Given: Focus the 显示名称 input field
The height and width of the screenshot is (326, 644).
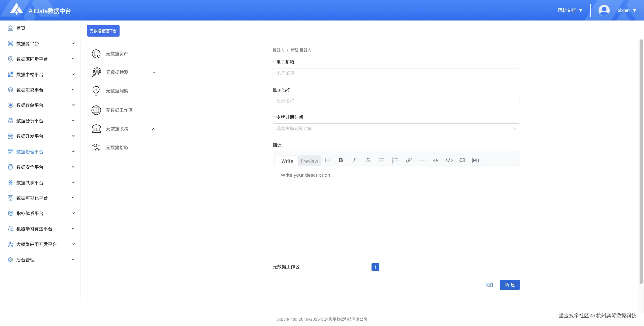Looking at the screenshot, I should 396,101.
